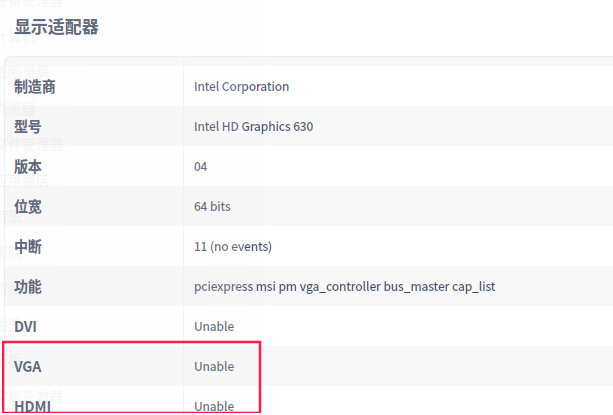613x415 pixels.
Task: Click the version value 04
Action: pos(201,167)
